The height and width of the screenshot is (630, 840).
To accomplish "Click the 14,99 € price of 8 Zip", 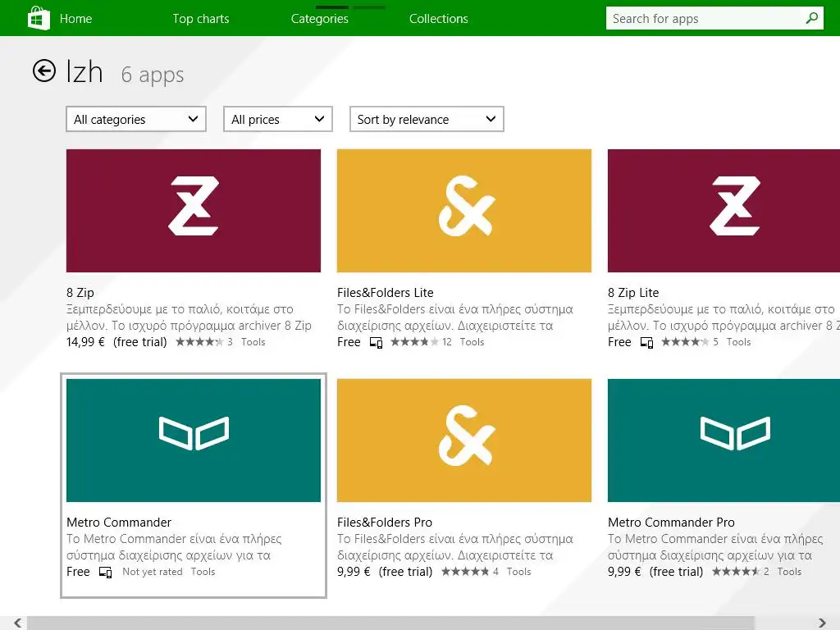I will [x=85, y=342].
